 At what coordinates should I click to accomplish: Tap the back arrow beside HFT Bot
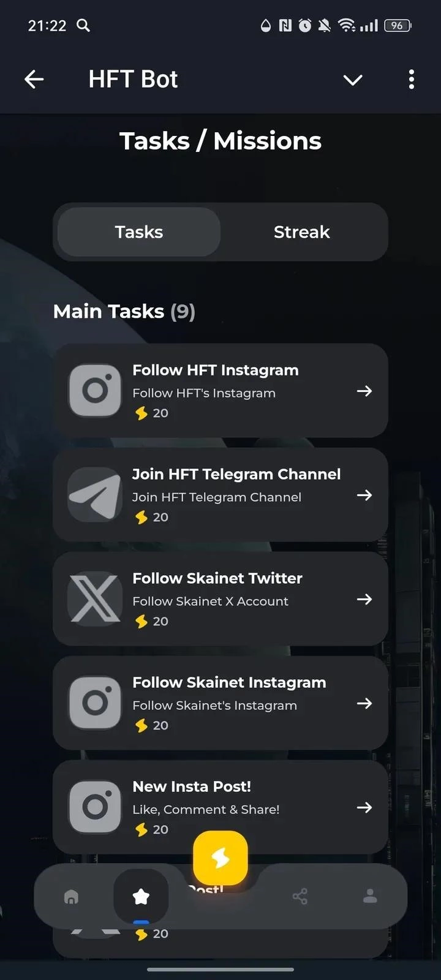(x=34, y=79)
